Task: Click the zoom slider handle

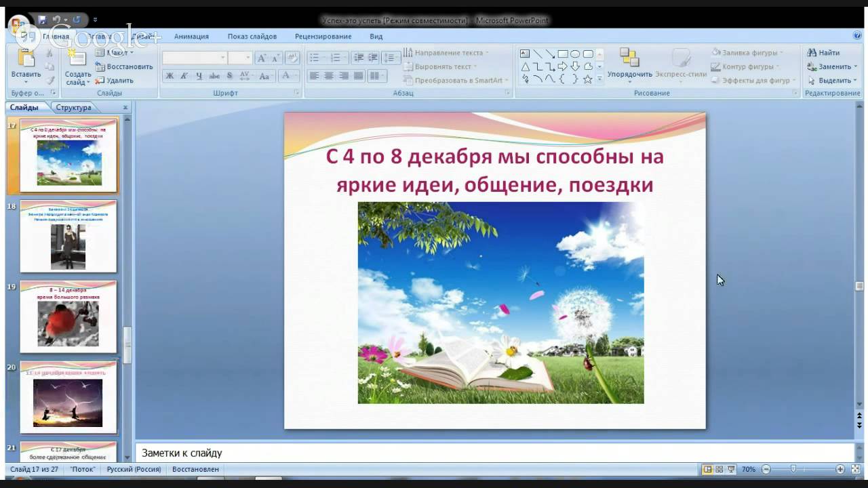Action: (x=793, y=469)
